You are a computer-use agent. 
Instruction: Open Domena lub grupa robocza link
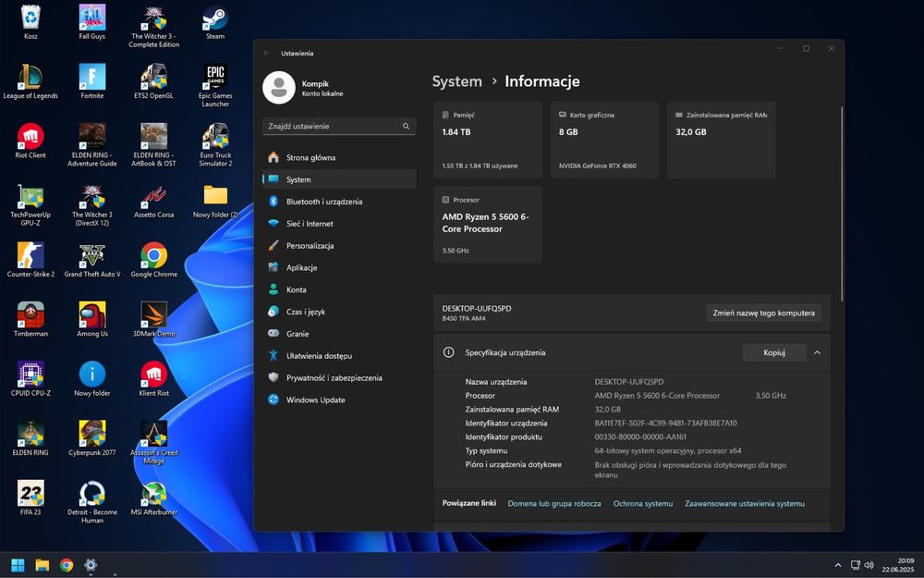pos(553,504)
